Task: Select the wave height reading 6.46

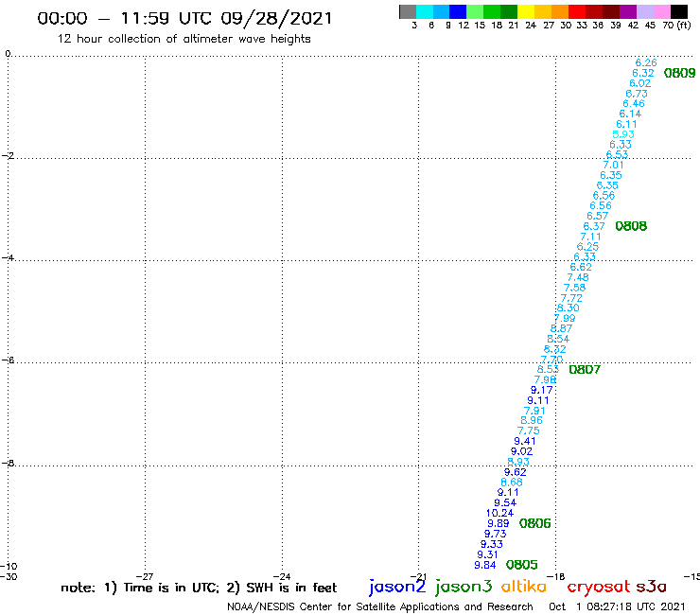Action: point(634,103)
